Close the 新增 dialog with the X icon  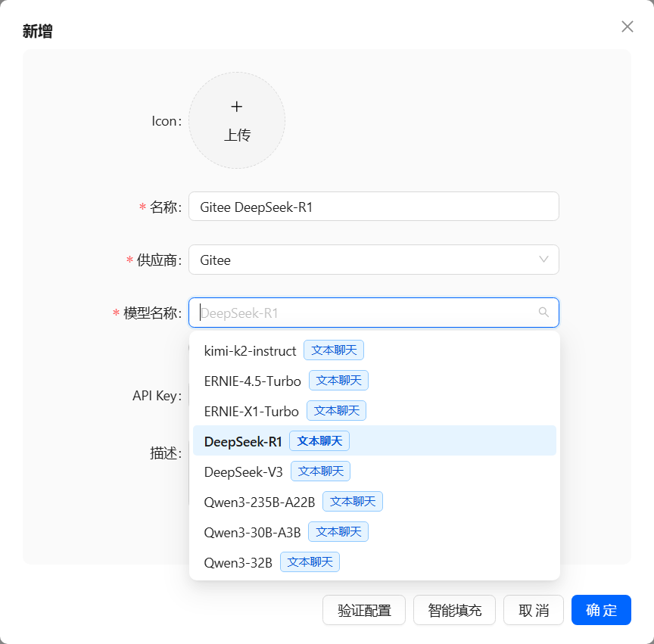point(627,26)
